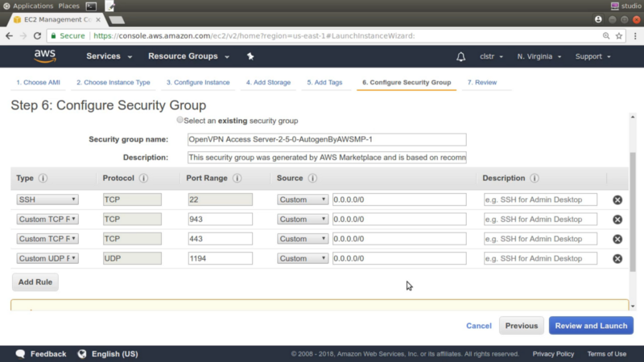
Task: Delete the SSH port 22 rule
Action: [x=617, y=200]
